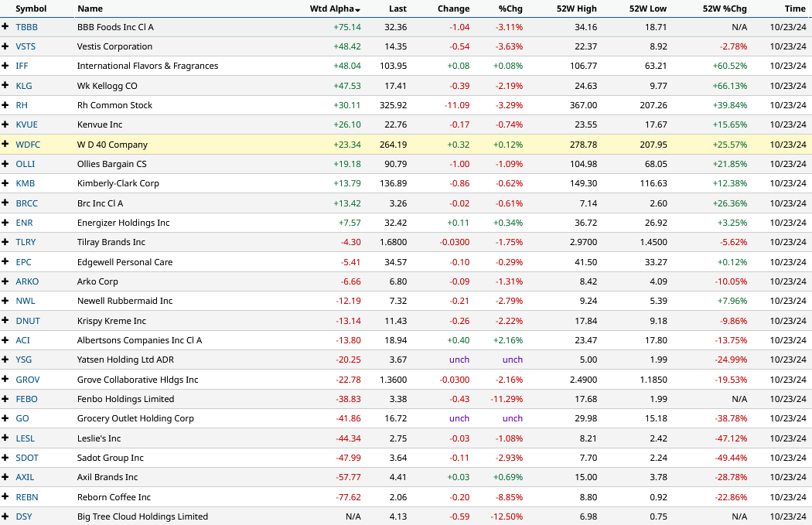Open the ARKO symbol link
The height and width of the screenshot is (525, 812).
pyautogui.click(x=27, y=281)
